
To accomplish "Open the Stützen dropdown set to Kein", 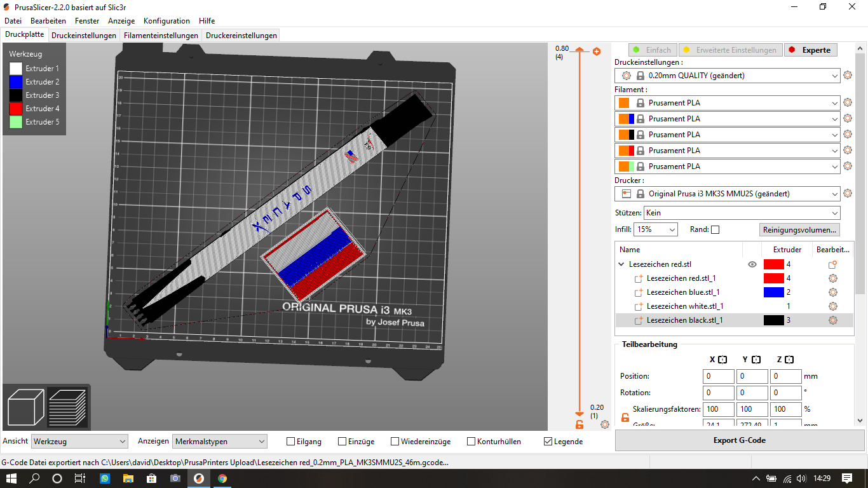I will click(742, 213).
